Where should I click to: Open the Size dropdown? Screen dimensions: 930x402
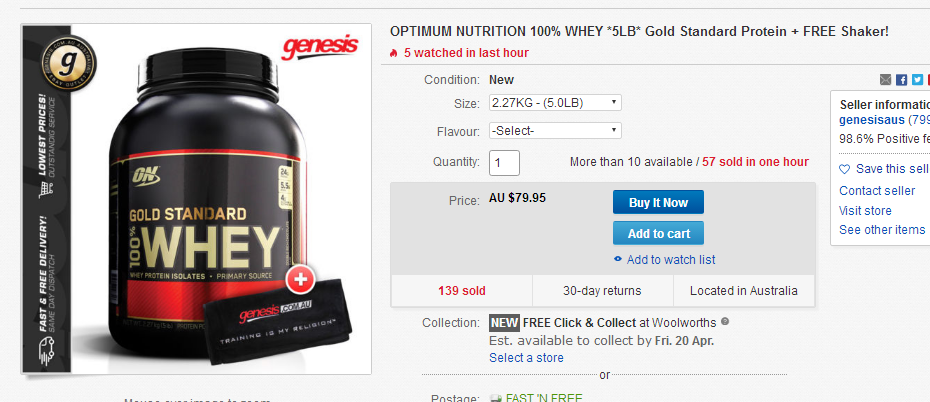click(555, 102)
